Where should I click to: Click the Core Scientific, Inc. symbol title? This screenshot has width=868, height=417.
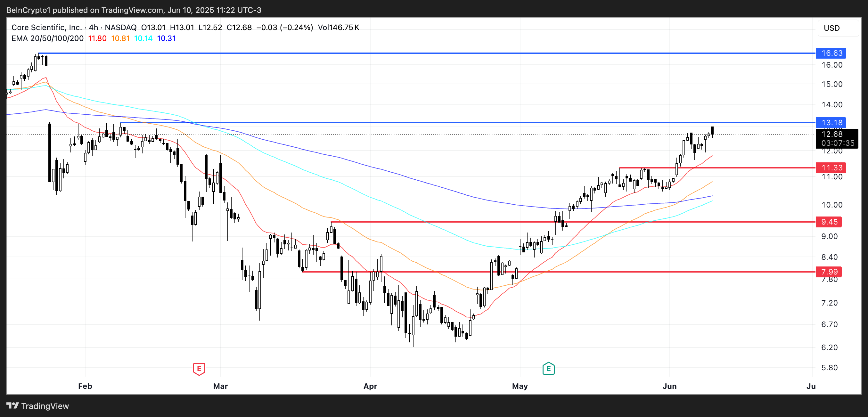pos(46,28)
